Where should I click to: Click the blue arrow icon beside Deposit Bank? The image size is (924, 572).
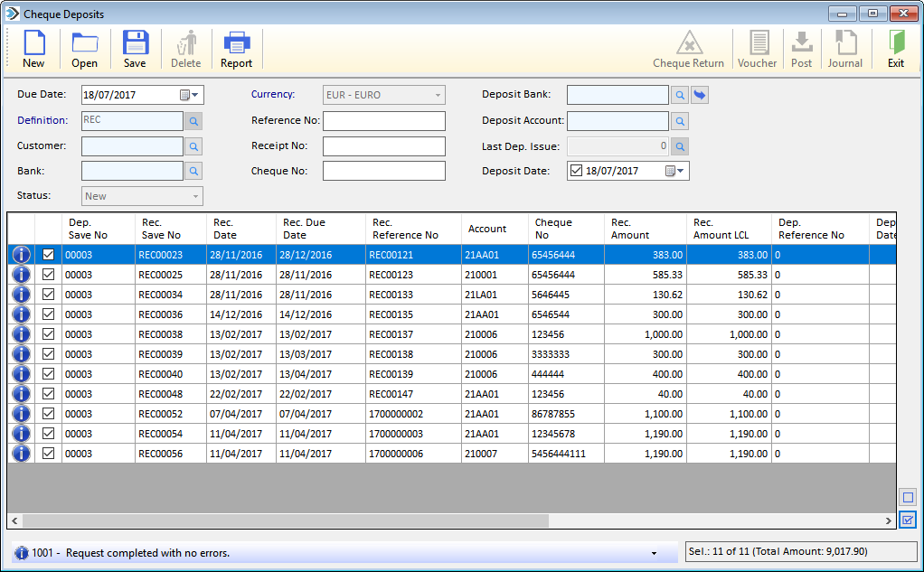click(700, 95)
